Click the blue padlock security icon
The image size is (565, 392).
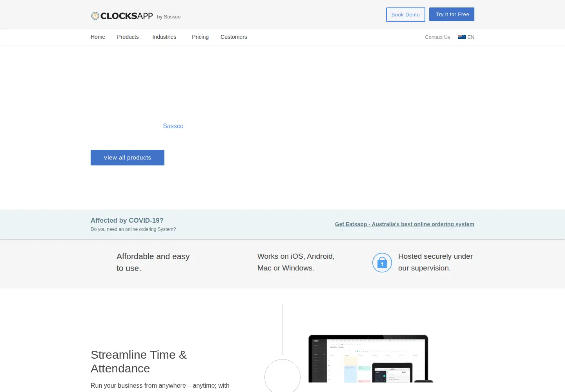point(382,263)
